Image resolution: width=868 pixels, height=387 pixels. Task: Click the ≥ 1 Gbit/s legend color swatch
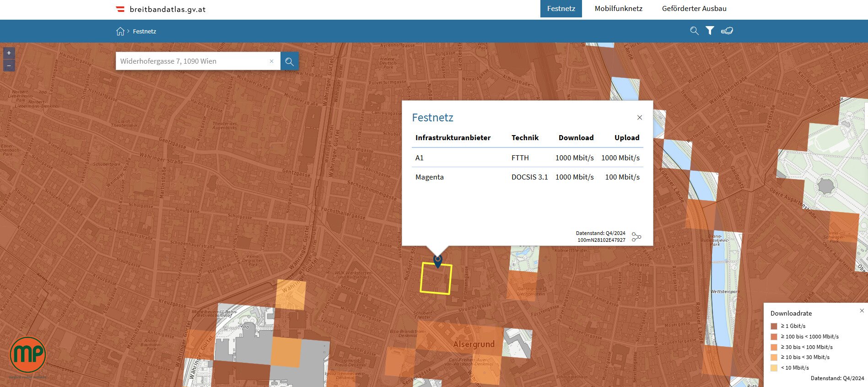774,326
